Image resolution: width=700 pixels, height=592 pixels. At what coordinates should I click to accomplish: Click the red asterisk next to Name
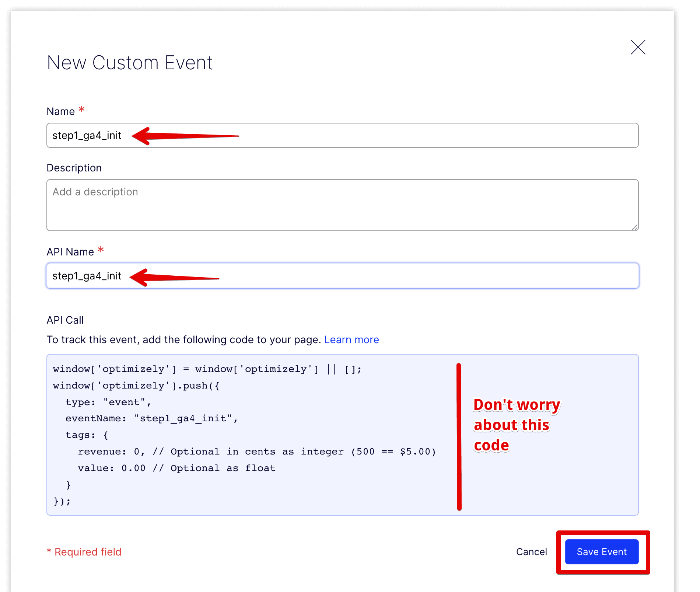pyautogui.click(x=81, y=109)
